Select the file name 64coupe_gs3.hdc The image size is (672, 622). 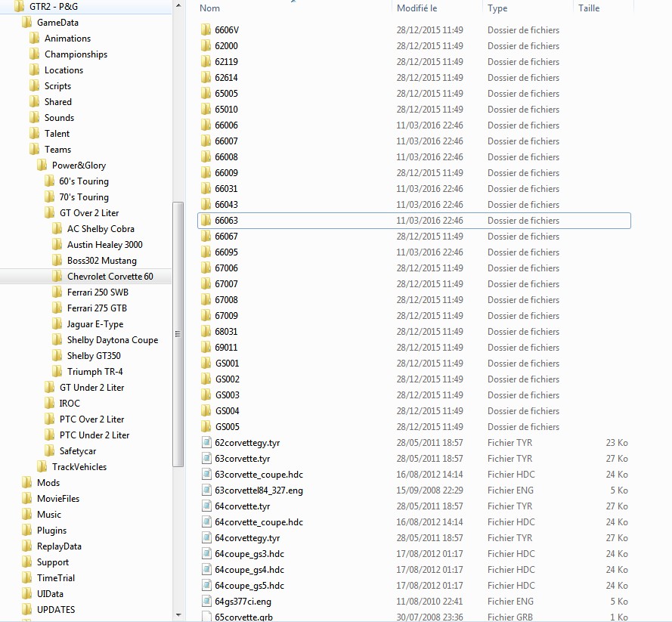click(x=249, y=553)
